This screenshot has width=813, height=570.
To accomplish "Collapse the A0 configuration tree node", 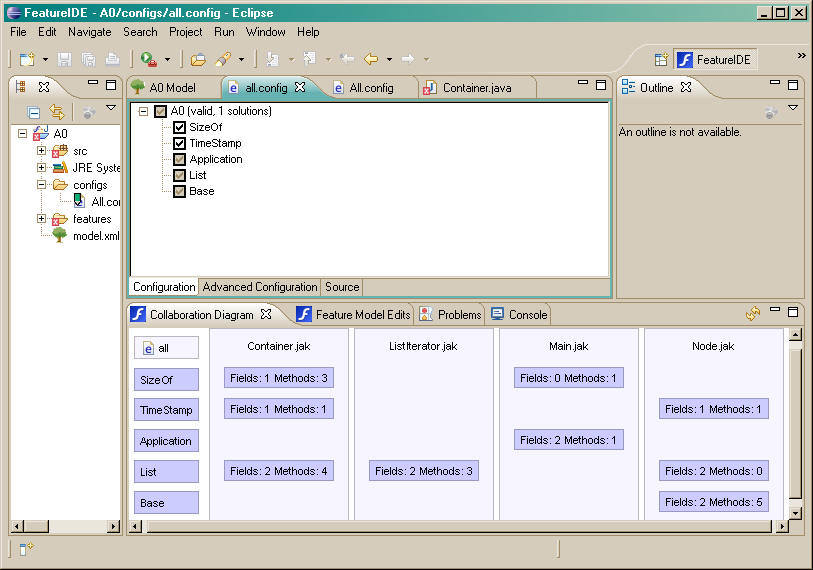I will (x=143, y=111).
